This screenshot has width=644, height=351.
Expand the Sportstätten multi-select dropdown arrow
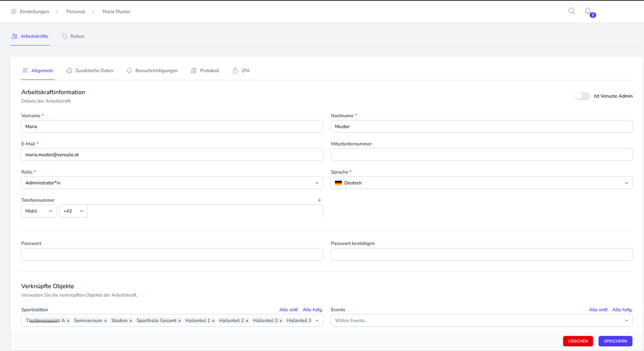pyautogui.click(x=317, y=321)
